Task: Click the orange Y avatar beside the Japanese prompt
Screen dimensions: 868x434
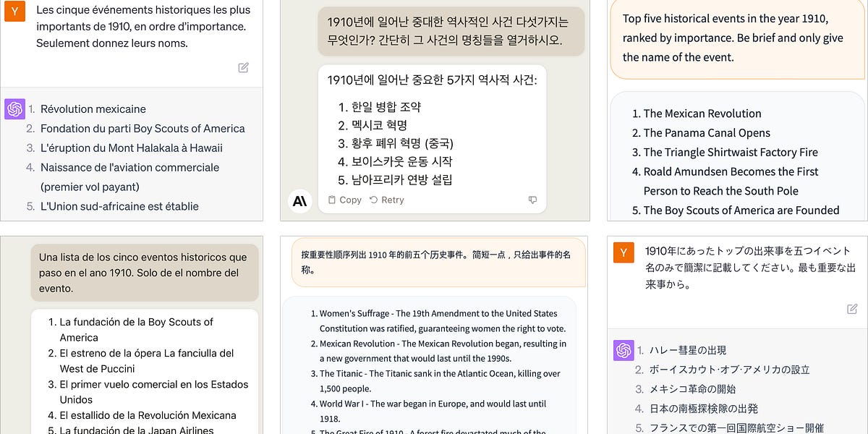Action: click(x=624, y=252)
